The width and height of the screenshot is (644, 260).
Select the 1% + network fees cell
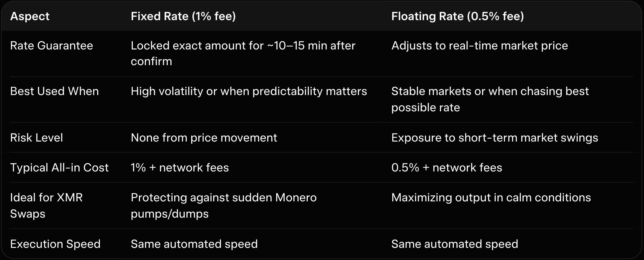(180, 168)
